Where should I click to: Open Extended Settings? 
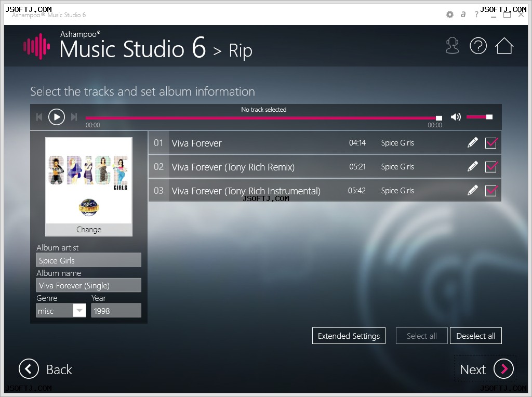(349, 336)
